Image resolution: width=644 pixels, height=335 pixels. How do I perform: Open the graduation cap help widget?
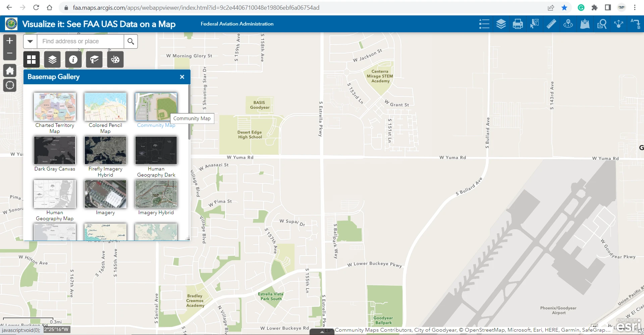[94, 59]
